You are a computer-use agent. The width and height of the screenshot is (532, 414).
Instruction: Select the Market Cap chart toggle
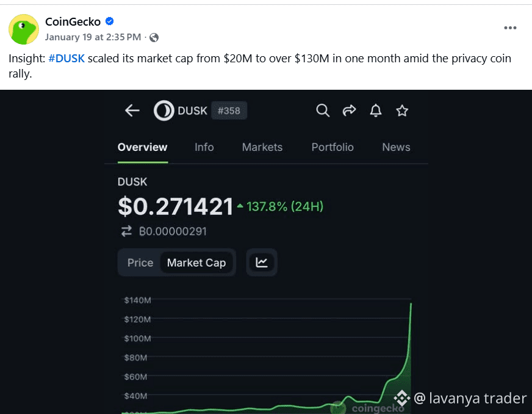pyautogui.click(x=196, y=263)
